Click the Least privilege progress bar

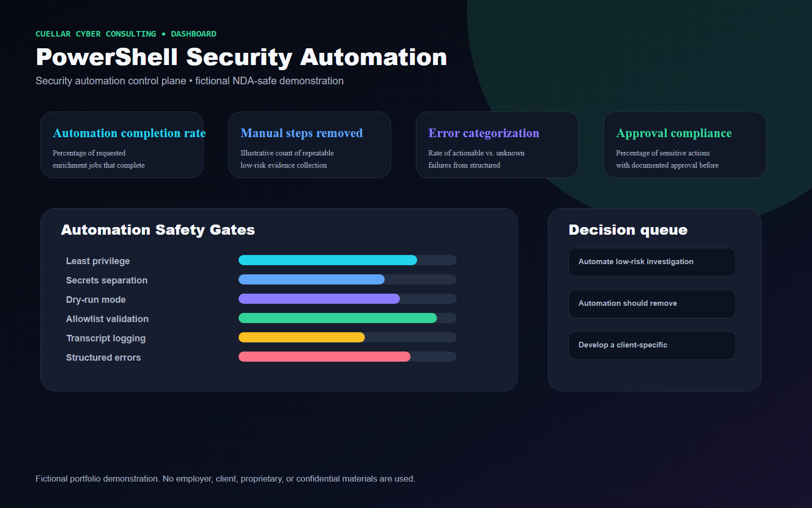(x=348, y=260)
